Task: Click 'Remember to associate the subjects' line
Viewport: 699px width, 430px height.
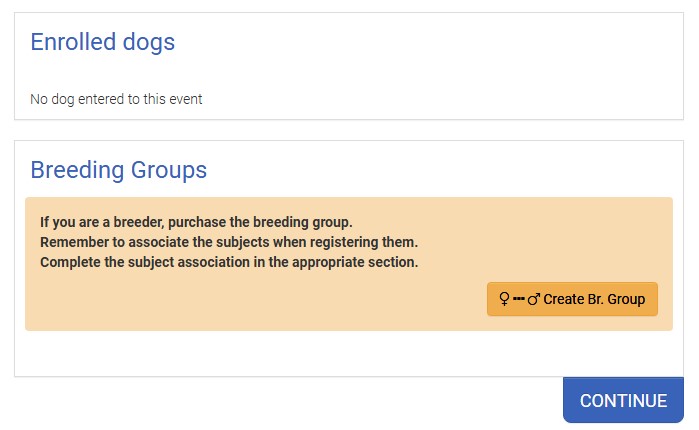Action: coord(228,242)
